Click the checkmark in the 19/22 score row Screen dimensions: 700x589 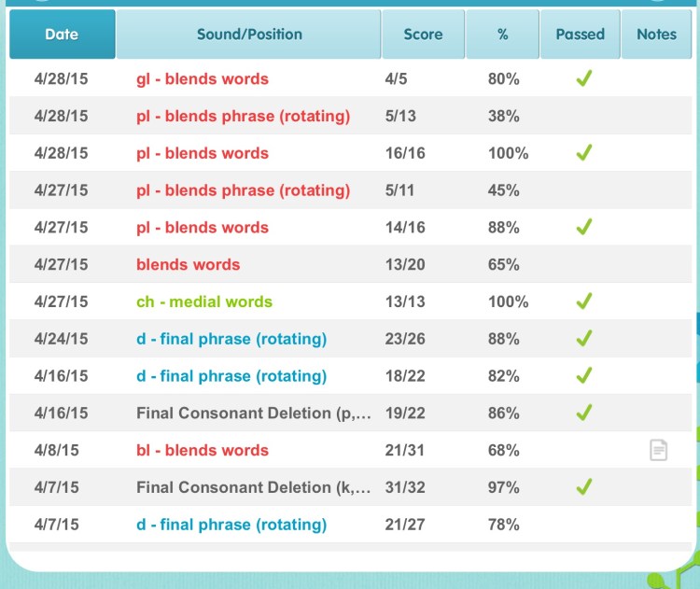583,413
